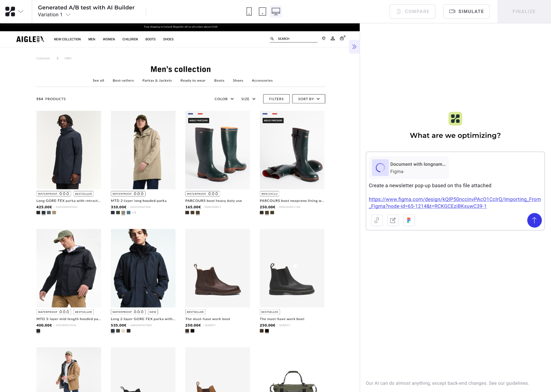Click the Document with longname Figma attachment

click(409, 168)
